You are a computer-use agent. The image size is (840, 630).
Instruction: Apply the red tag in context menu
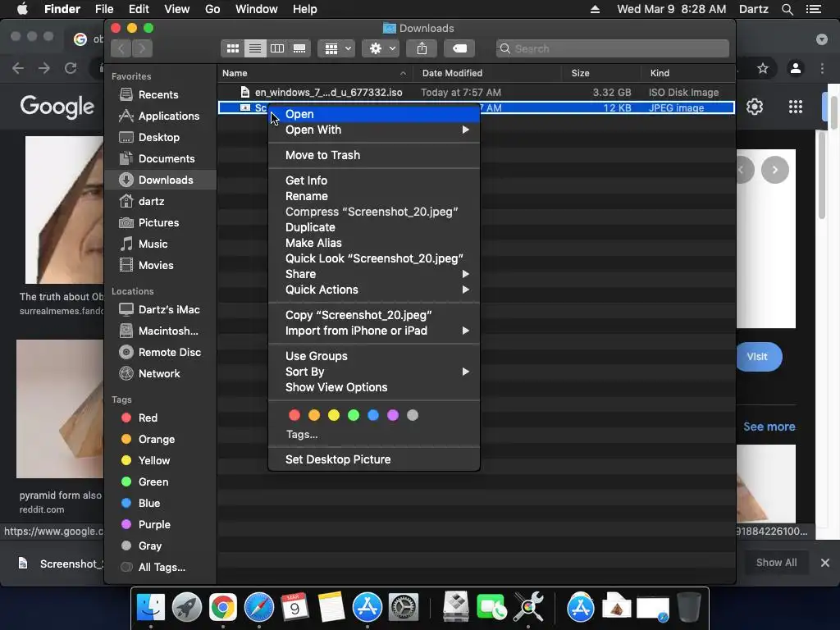coord(294,415)
